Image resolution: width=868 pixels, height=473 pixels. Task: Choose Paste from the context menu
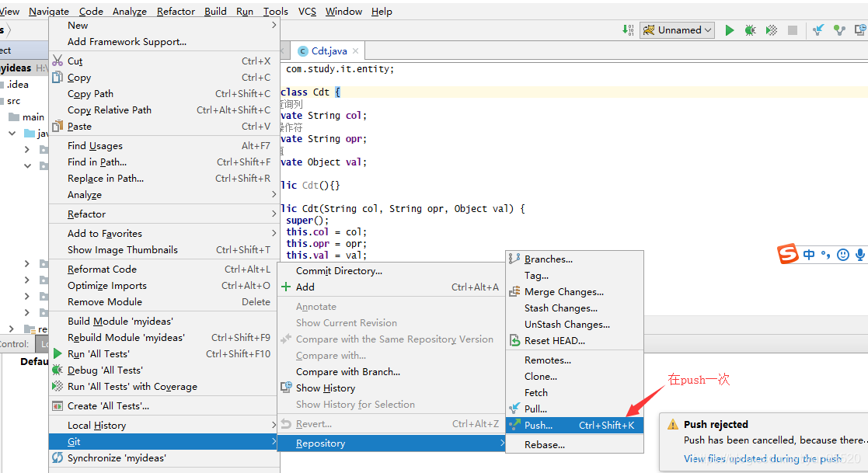[164, 126]
